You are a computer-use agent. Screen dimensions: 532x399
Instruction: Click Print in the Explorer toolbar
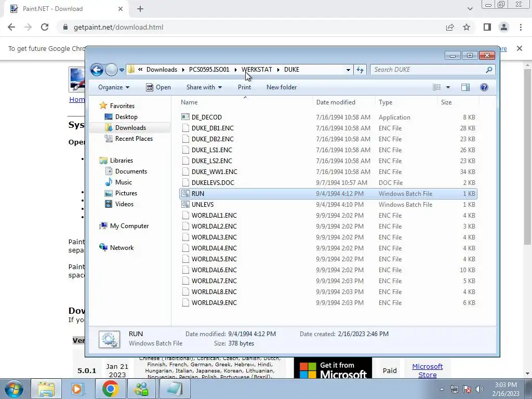(x=244, y=87)
